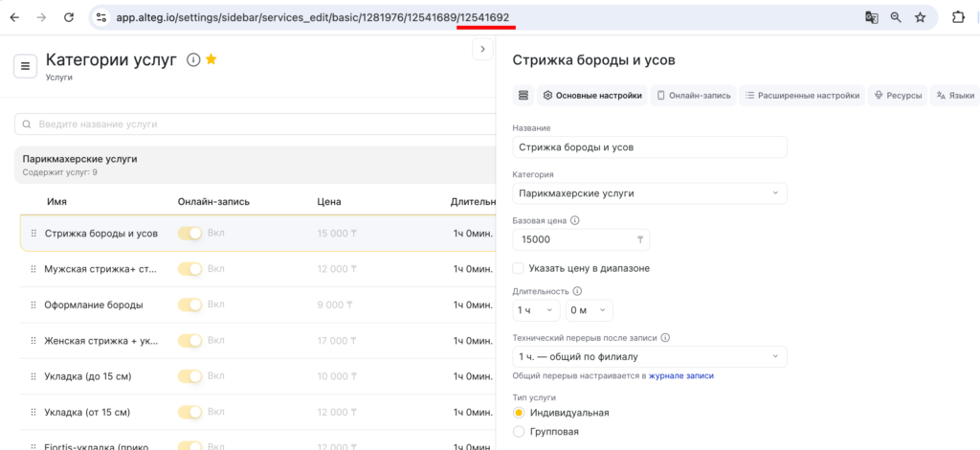Click the browser reload page icon
The width and height of the screenshot is (980, 450).
coord(68,17)
